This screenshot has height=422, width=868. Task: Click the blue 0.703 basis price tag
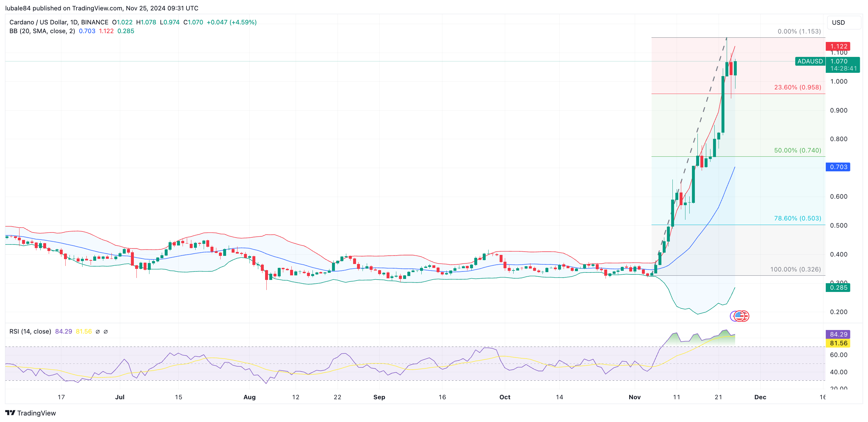click(838, 167)
